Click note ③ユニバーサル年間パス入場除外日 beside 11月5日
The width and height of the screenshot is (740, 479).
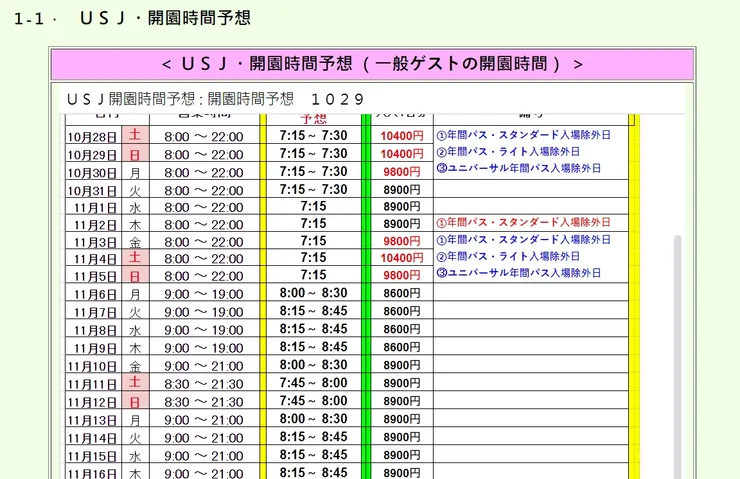(x=518, y=273)
